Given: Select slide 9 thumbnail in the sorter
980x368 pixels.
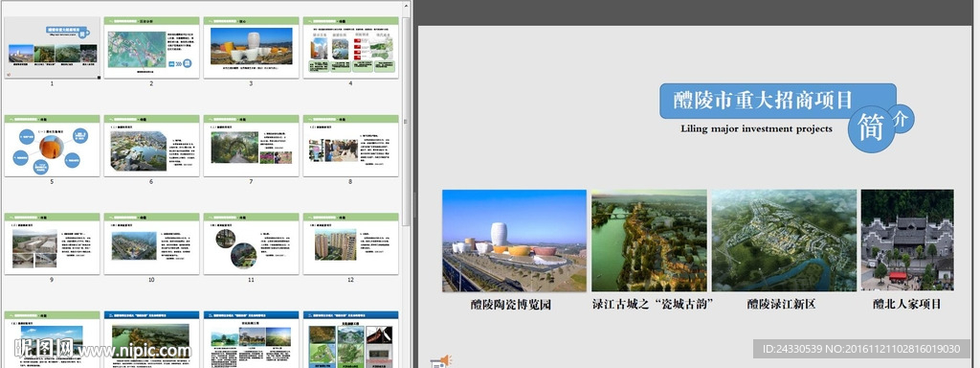Looking at the screenshot, I should pyautogui.click(x=52, y=244).
